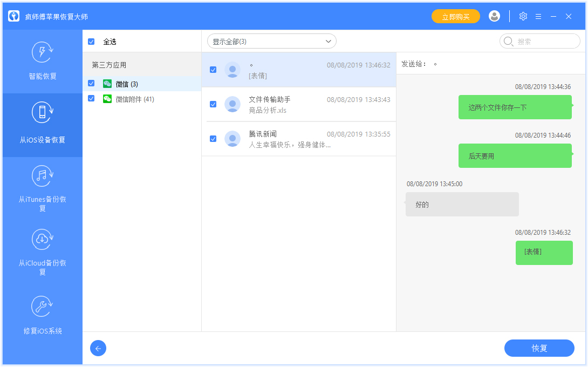Uncheck the 微信附件 (41) checkbox
The image size is (588, 367).
coord(92,99)
